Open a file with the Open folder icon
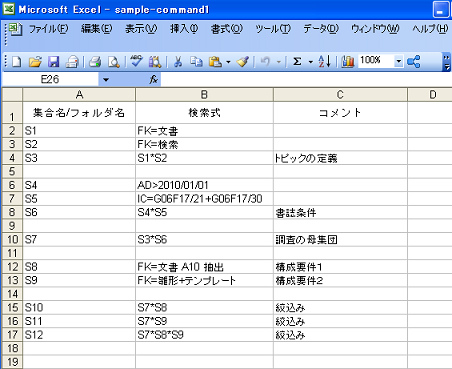This screenshot has height=369, width=452. pyautogui.click(x=35, y=62)
